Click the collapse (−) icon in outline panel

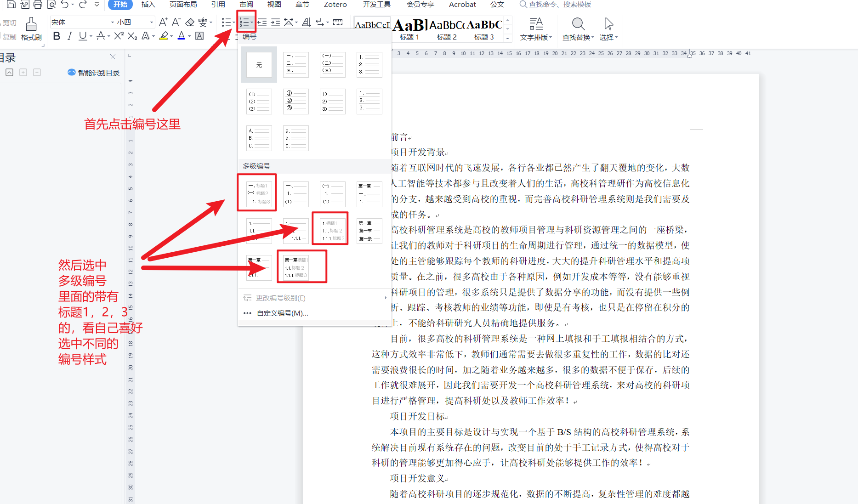(37, 72)
